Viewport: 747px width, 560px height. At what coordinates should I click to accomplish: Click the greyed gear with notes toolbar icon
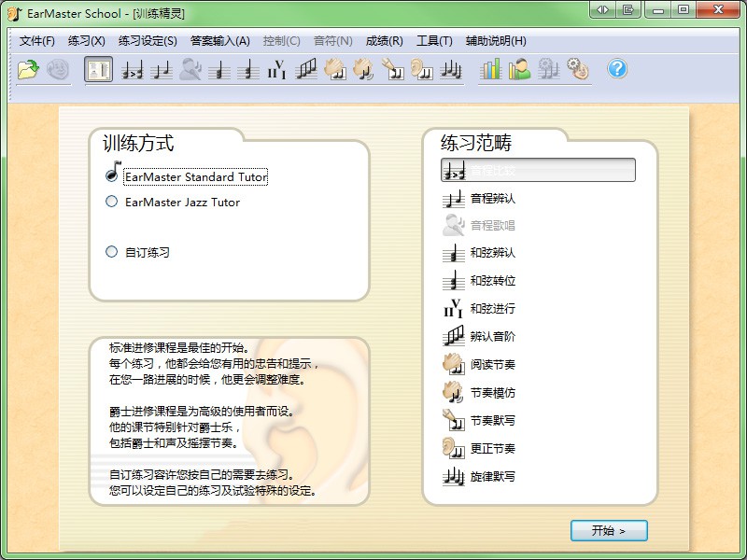(x=549, y=69)
